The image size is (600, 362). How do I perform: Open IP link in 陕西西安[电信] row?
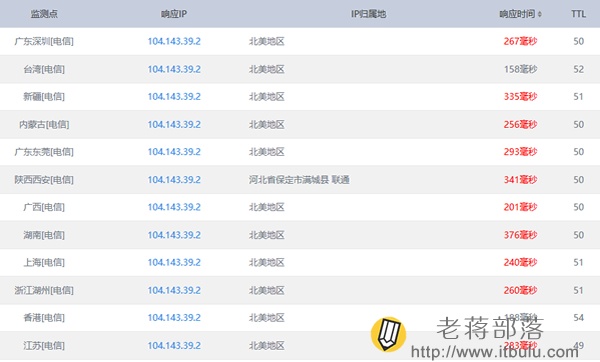click(x=174, y=179)
